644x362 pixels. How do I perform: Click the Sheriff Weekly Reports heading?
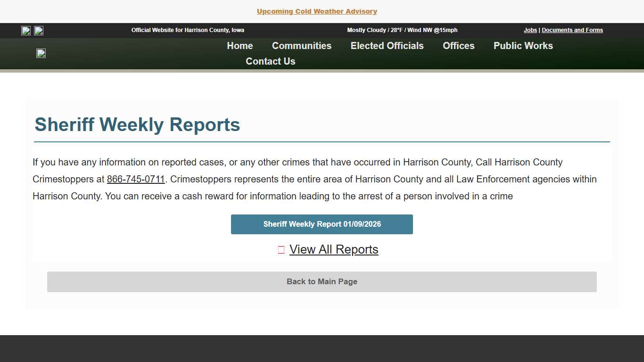point(137,125)
